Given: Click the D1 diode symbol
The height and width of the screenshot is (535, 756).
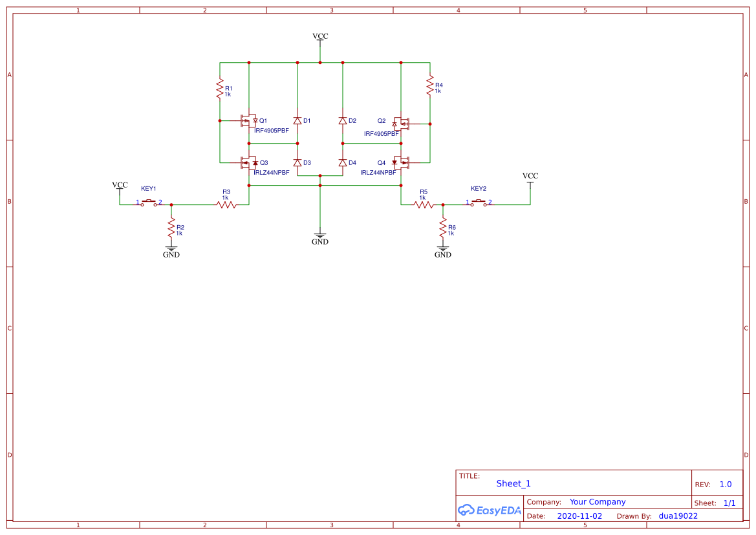Looking at the screenshot, I should 297,120.
